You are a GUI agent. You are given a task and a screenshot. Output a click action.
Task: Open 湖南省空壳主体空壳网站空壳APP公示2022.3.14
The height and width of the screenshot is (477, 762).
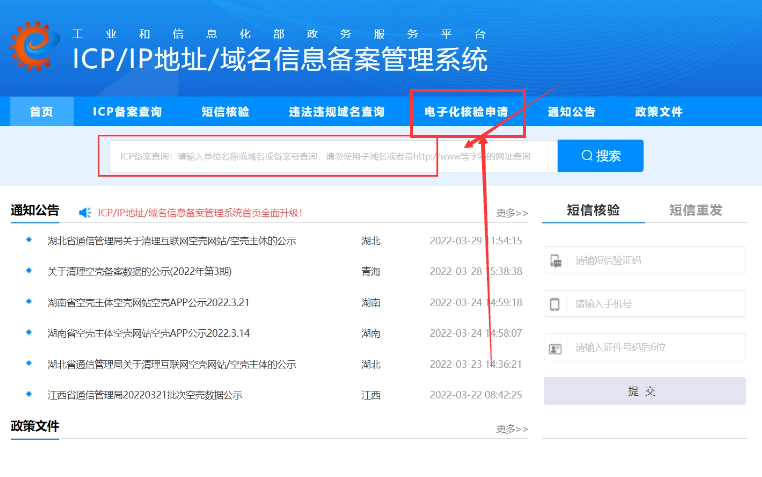click(x=149, y=333)
